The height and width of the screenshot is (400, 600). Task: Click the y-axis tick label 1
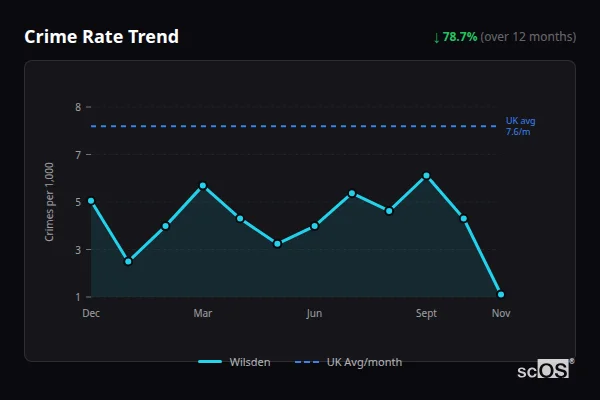(78, 297)
